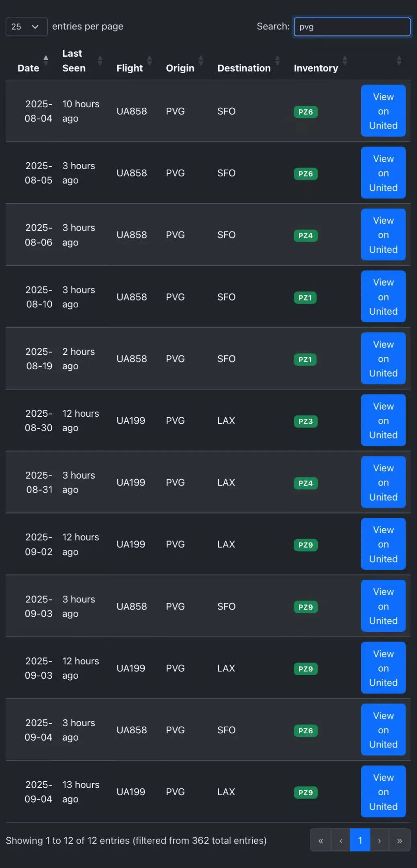This screenshot has width=417, height=868.
Task: Toggle sort arrows on Origin column
Action: pyautogui.click(x=201, y=61)
